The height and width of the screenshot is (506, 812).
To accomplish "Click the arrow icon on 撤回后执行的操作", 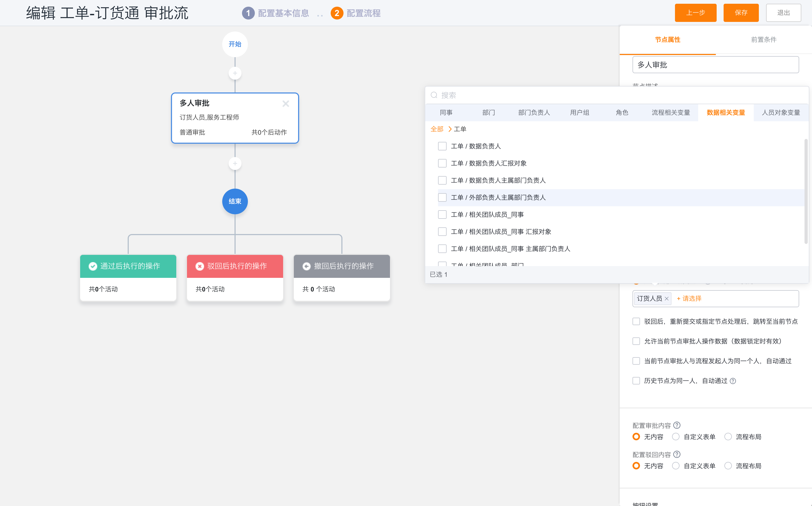I will [306, 266].
